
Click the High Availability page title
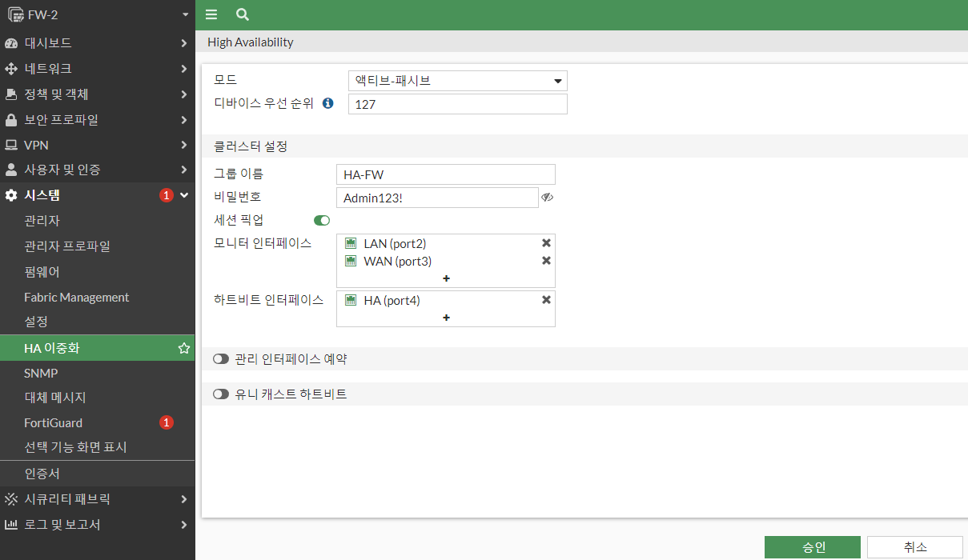pos(251,42)
